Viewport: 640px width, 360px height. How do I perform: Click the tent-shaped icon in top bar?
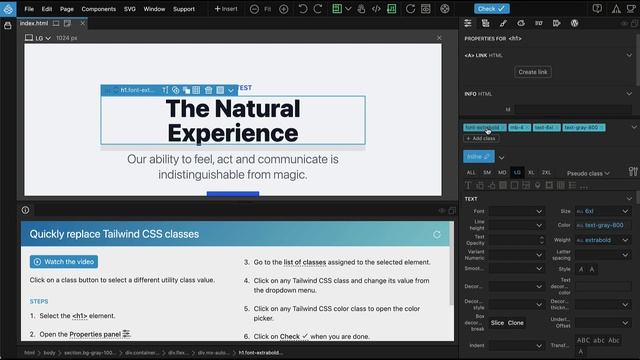(616, 9)
